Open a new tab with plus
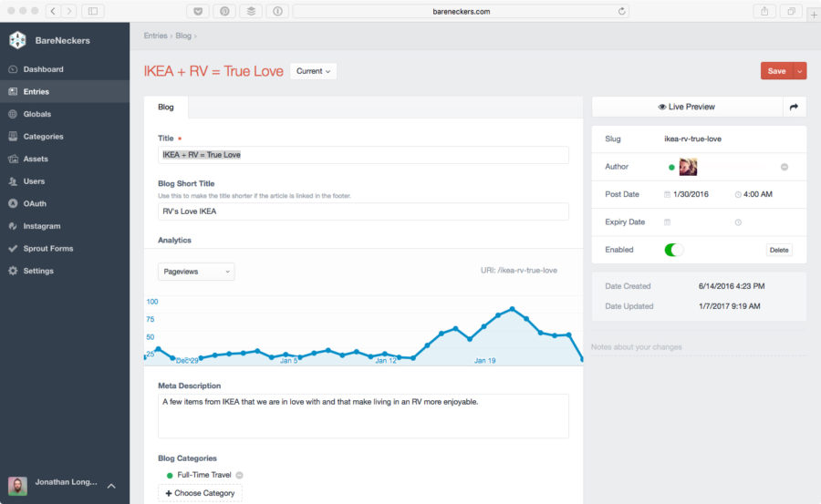The width and height of the screenshot is (821, 504). click(814, 15)
